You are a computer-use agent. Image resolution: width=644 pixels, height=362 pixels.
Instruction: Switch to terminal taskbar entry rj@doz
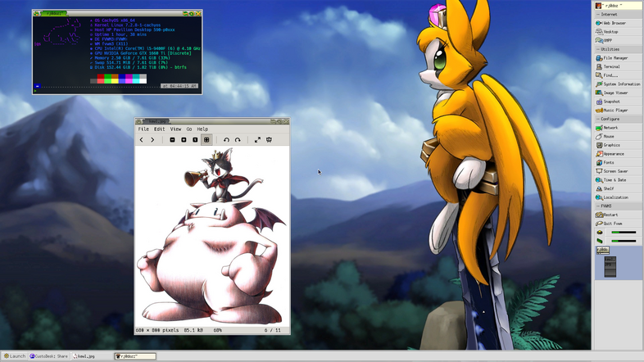click(x=135, y=356)
